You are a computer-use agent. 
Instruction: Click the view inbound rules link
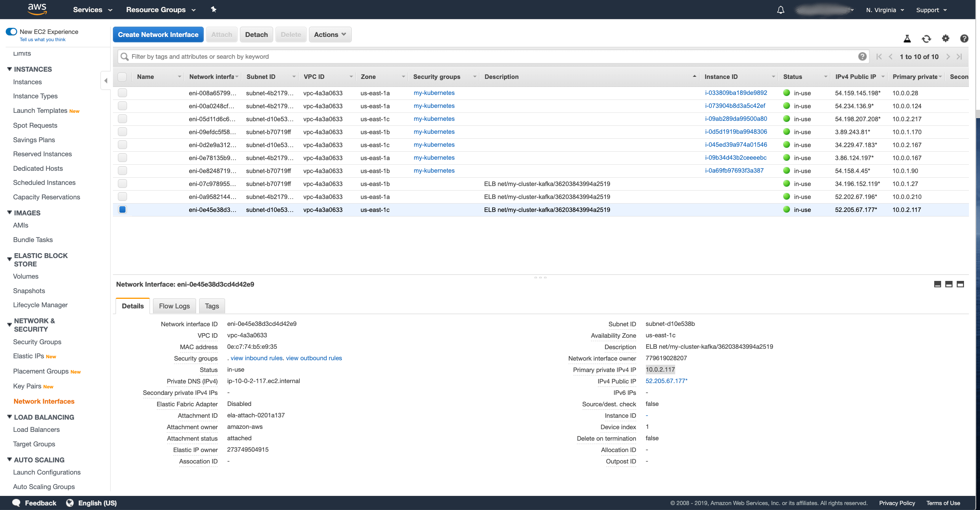256,358
